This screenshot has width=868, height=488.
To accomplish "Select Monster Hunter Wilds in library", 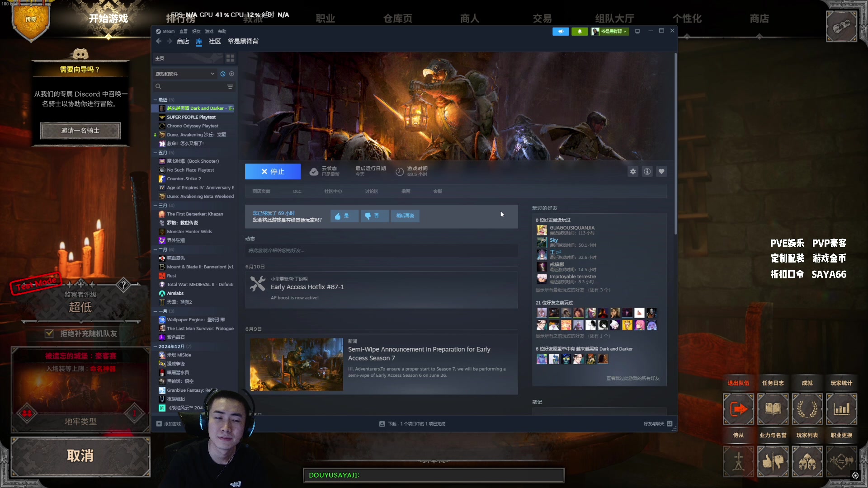I will pyautogui.click(x=189, y=232).
